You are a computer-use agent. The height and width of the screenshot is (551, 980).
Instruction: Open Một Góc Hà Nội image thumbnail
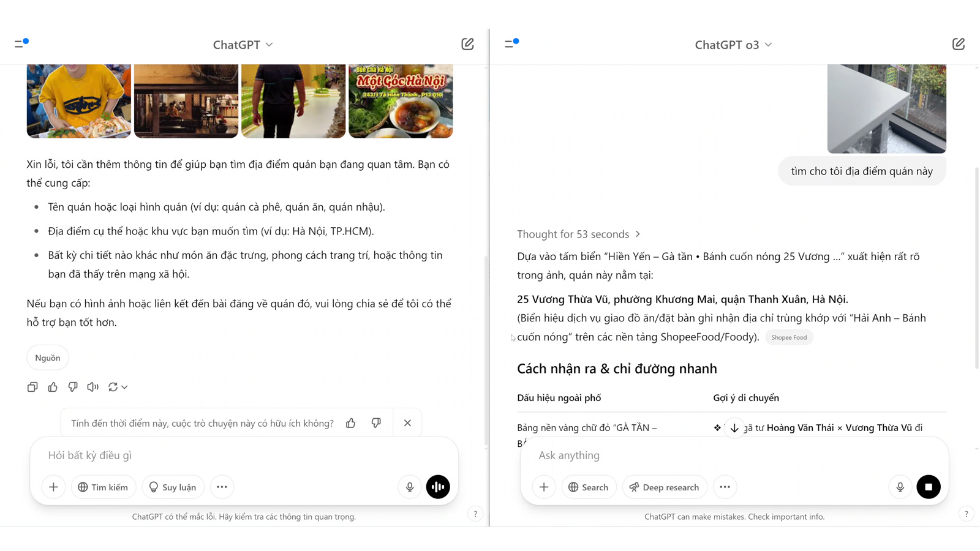[x=401, y=101]
